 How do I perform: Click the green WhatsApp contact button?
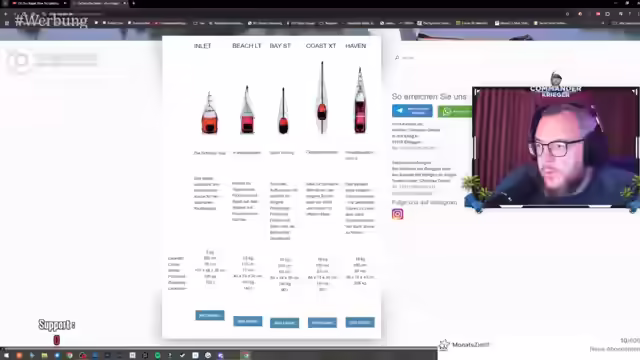(455, 111)
